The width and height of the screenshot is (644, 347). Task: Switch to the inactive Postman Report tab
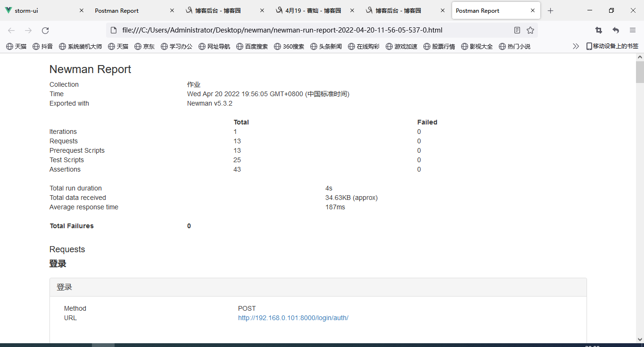point(135,10)
